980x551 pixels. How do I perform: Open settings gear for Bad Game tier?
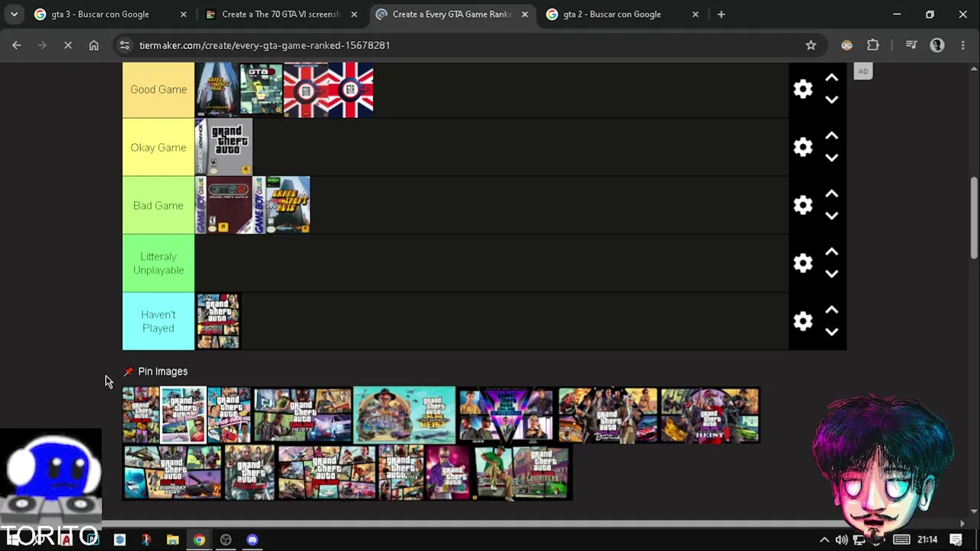pos(802,205)
